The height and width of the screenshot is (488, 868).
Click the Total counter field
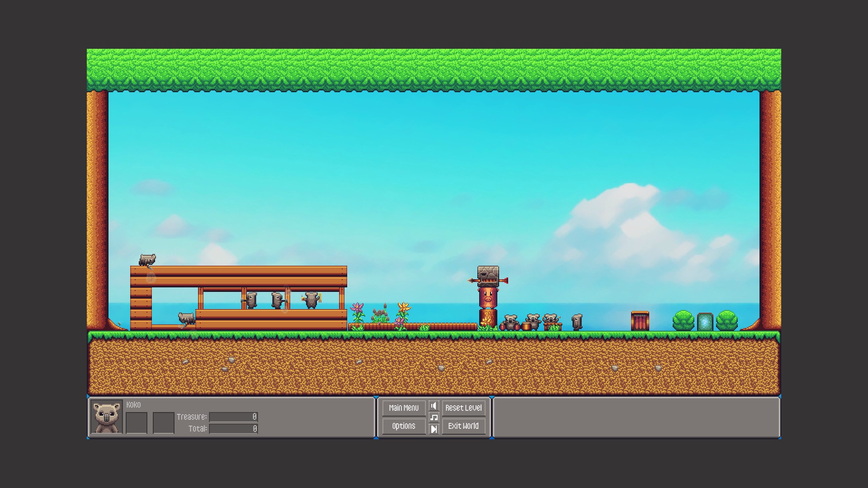pyautogui.click(x=233, y=429)
